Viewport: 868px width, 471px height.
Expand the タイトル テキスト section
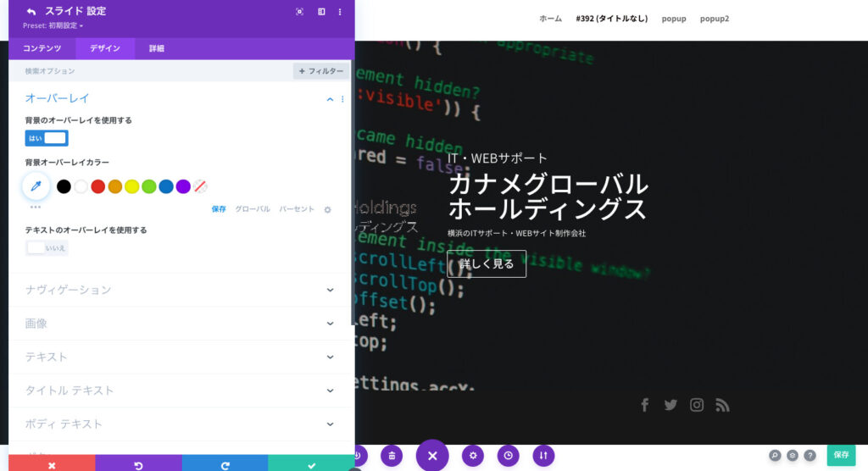(181, 391)
